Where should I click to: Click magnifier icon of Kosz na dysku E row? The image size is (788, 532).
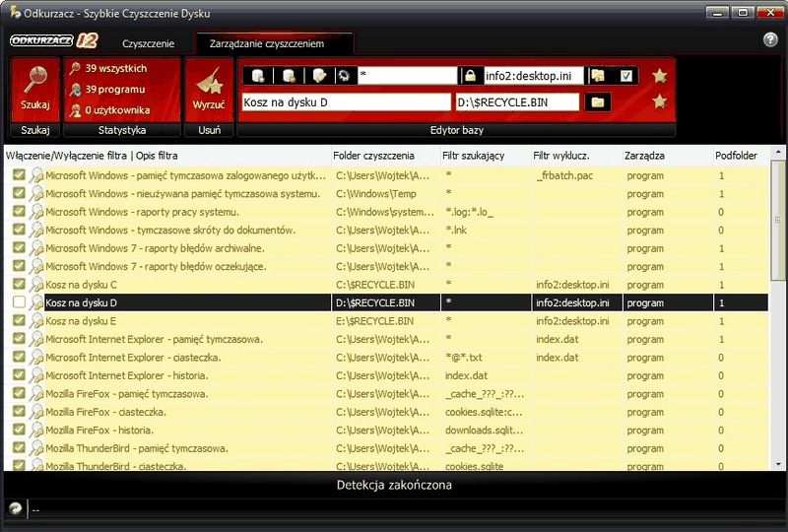[36, 321]
